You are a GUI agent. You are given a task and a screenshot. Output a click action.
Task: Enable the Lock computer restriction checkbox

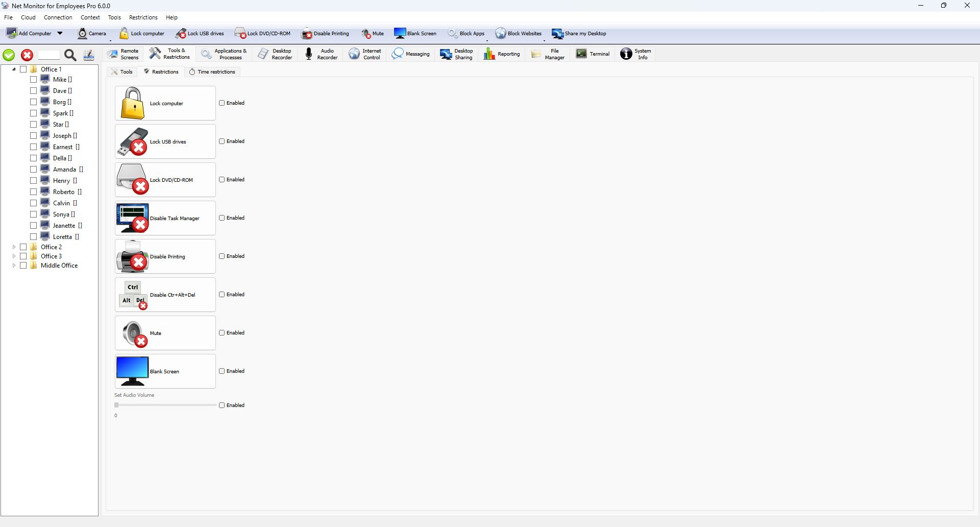pyautogui.click(x=222, y=103)
